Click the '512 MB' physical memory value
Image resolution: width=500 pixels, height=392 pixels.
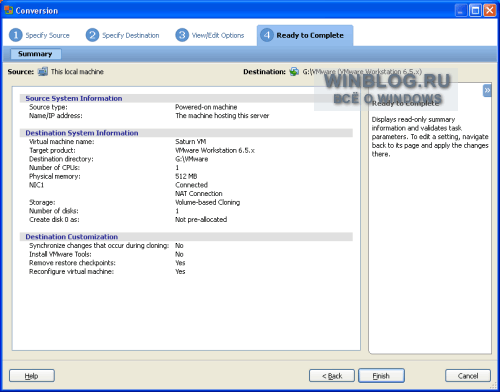[x=186, y=176]
